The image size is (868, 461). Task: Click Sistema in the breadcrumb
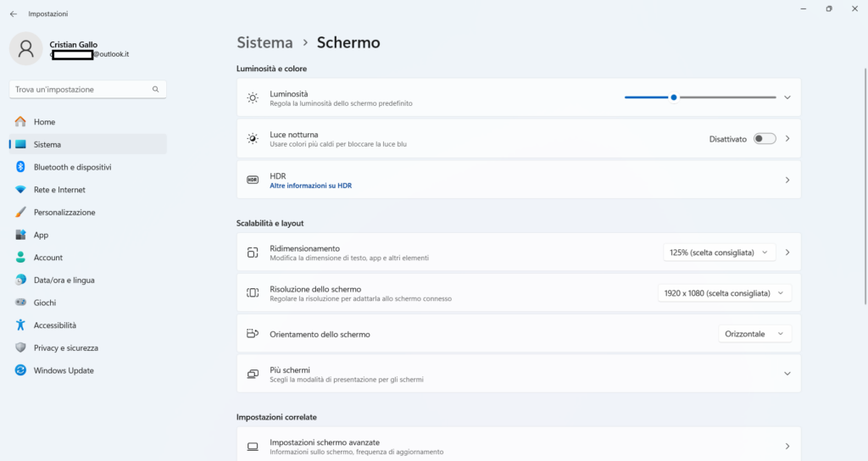pos(264,42)
